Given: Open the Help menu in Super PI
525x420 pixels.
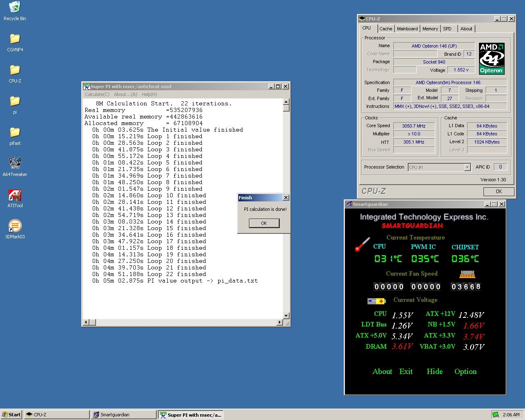Looking at the screenshot, I should tap(149, 94).
